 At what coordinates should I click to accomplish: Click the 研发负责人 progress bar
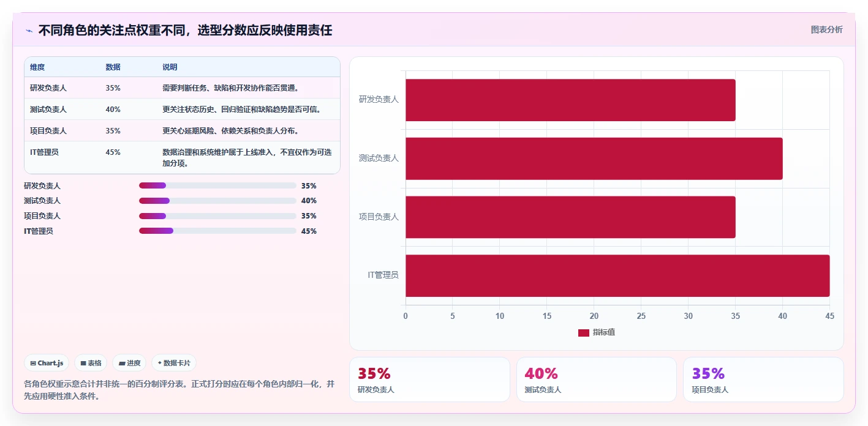pyautogui.click(x=217, y=185)
